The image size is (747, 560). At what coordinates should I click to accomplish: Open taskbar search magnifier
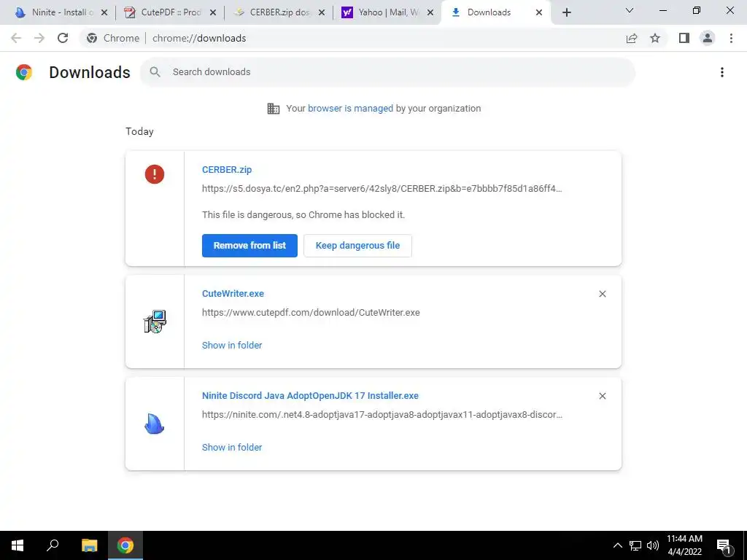pos(53,545)
